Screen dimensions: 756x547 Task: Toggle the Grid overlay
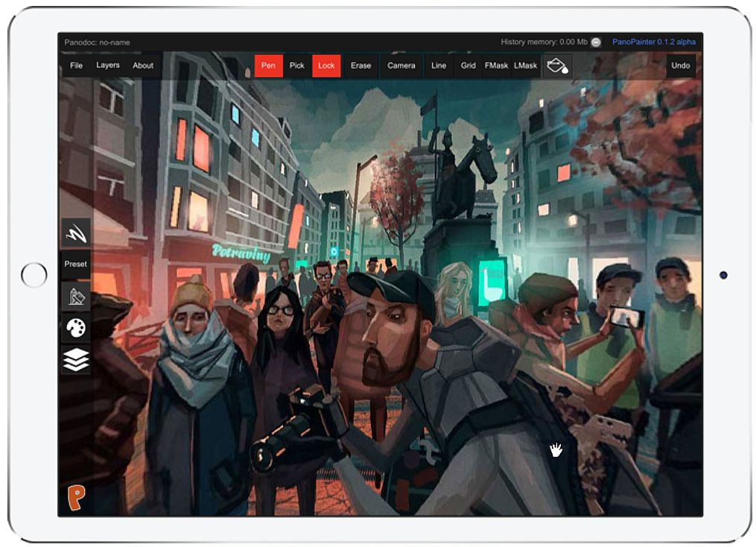click(468, 66)
